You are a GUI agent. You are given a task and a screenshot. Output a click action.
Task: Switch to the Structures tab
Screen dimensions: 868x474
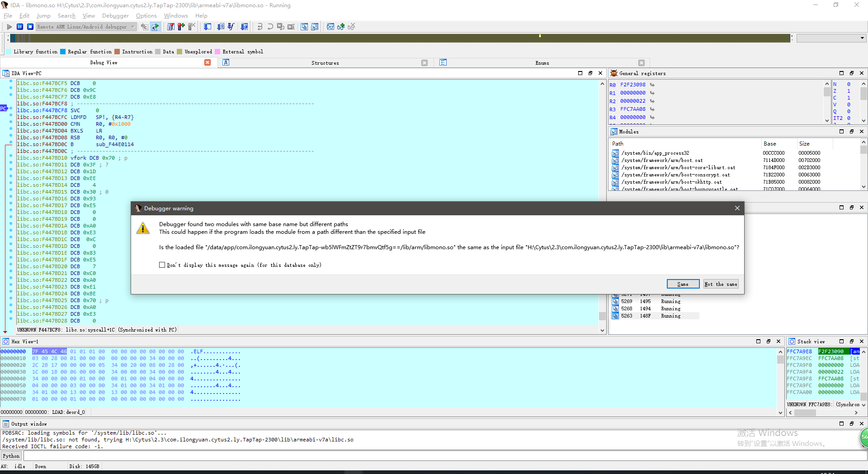coord(325,63)
